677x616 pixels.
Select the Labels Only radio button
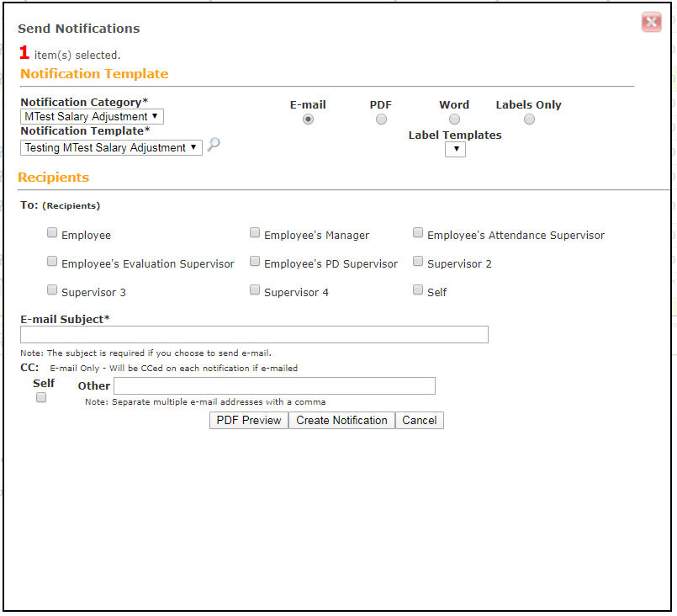point(529,119)
